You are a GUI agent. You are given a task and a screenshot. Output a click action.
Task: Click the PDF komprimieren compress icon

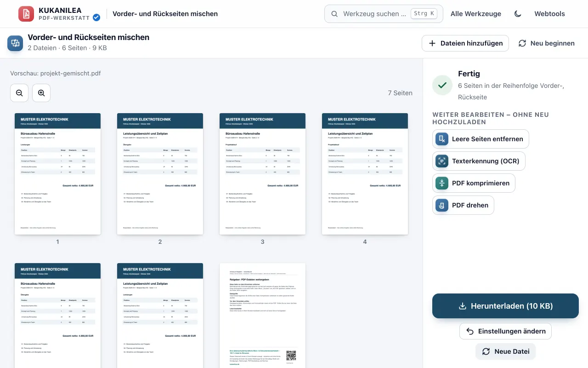(x=442, y=183)
